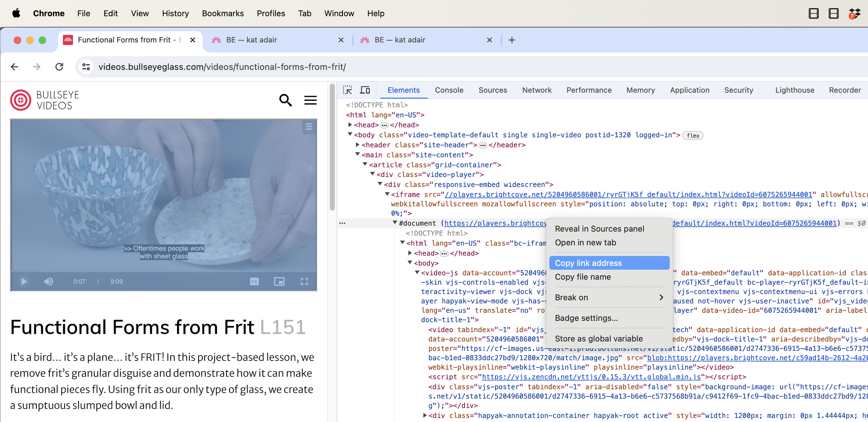Click the search magnifier on the Bullseye site
Screen dimensions: 868x422
tap(285, 100)
